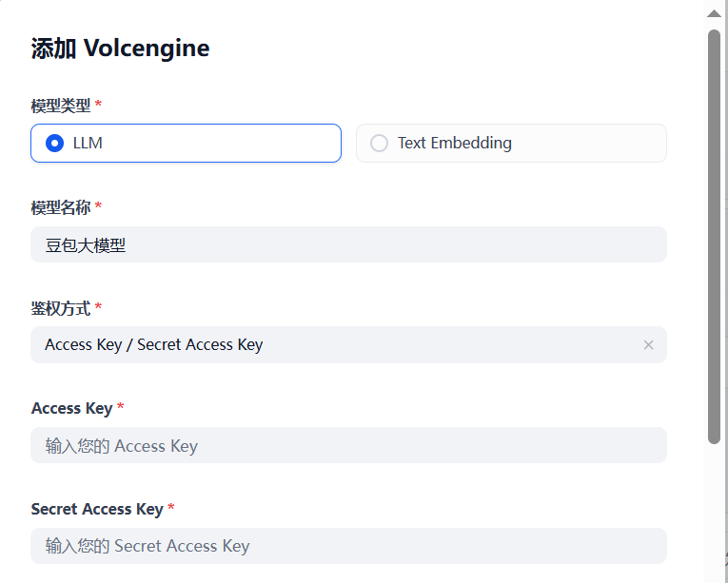The image size is (728, 583).
Task: Focus the Access Key input field
Action: tap(348, 445)
